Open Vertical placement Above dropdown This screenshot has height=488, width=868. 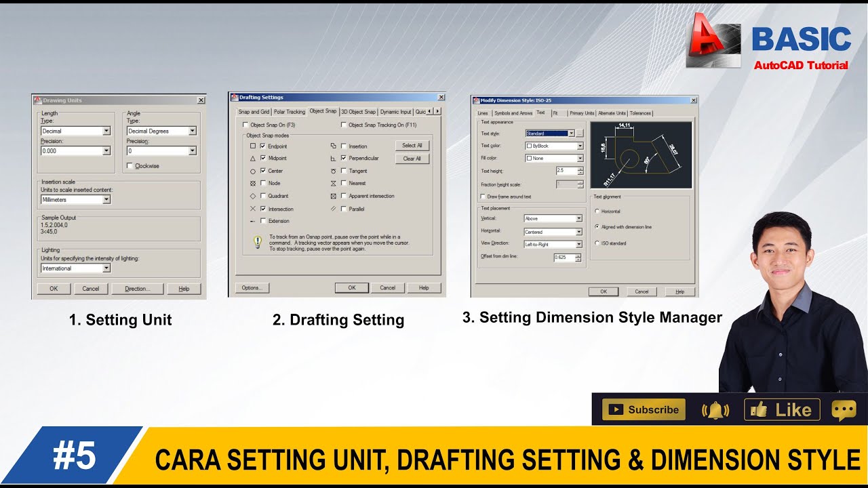coord(553,218)
